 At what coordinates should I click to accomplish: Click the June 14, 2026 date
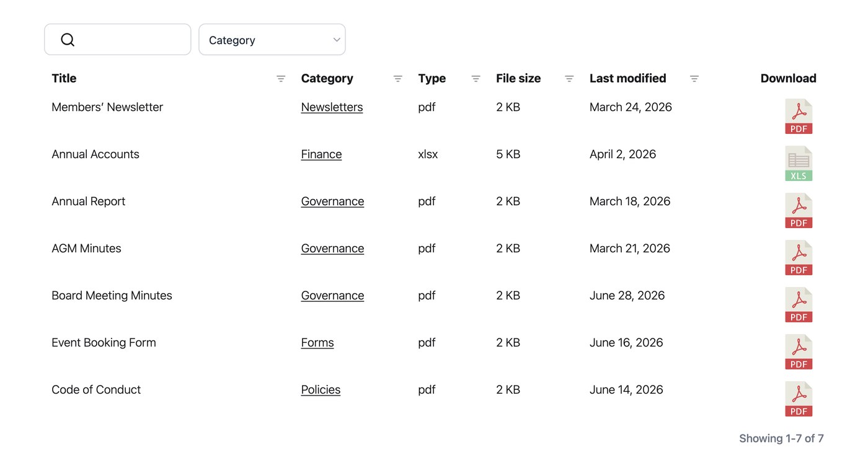point(626,390)
